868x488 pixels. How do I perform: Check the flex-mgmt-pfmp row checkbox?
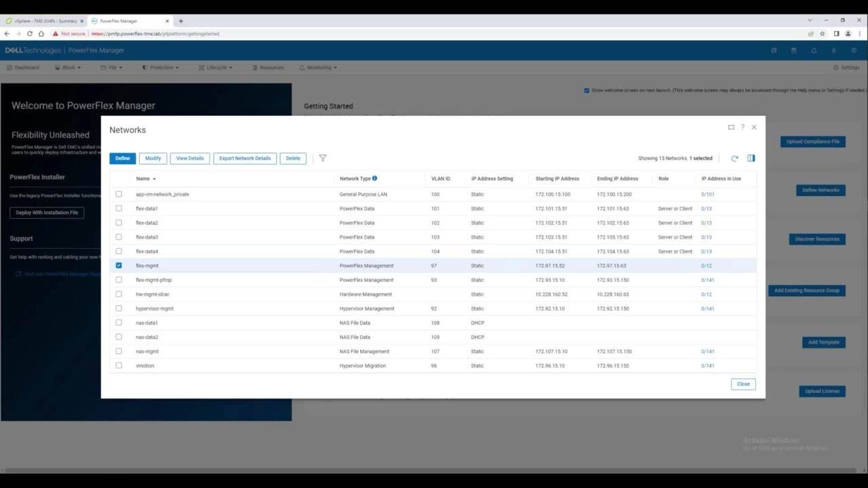coord(119,280)
